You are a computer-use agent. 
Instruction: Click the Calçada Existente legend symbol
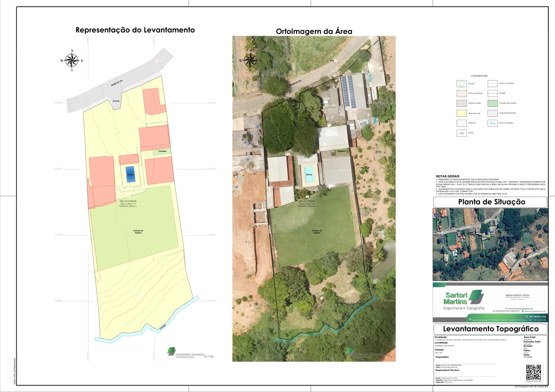point(492,113)
